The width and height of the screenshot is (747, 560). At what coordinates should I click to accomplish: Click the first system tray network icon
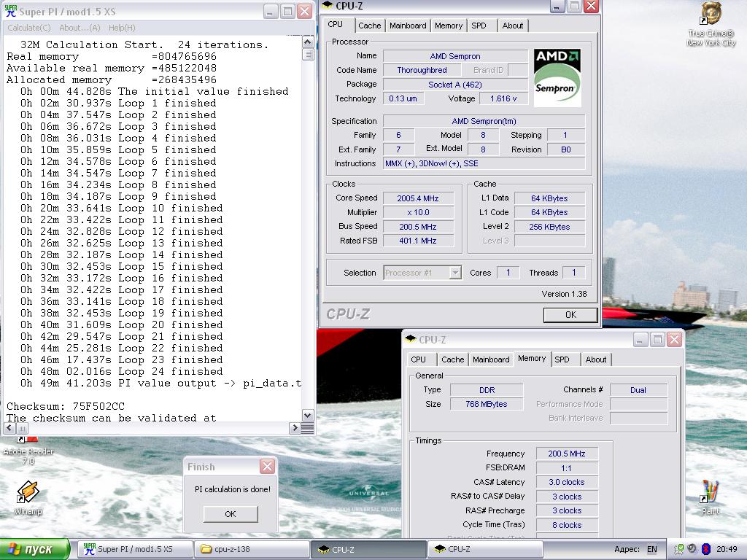click(679, 549)
